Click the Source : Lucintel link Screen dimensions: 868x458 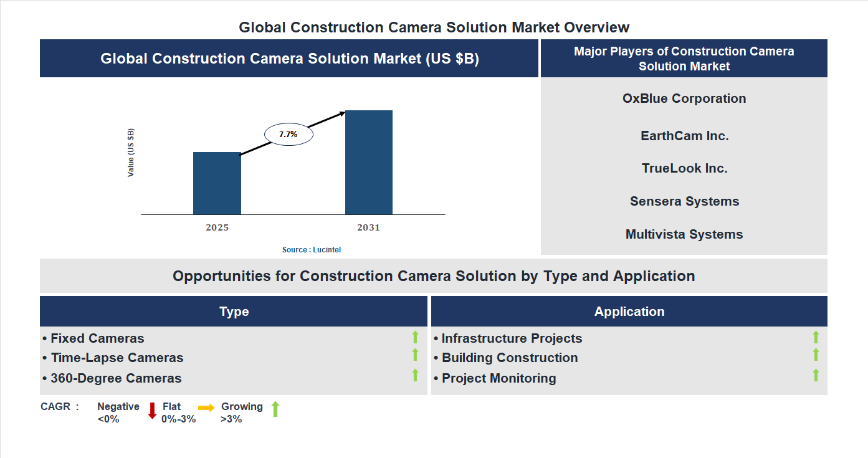tap(310, 249)
